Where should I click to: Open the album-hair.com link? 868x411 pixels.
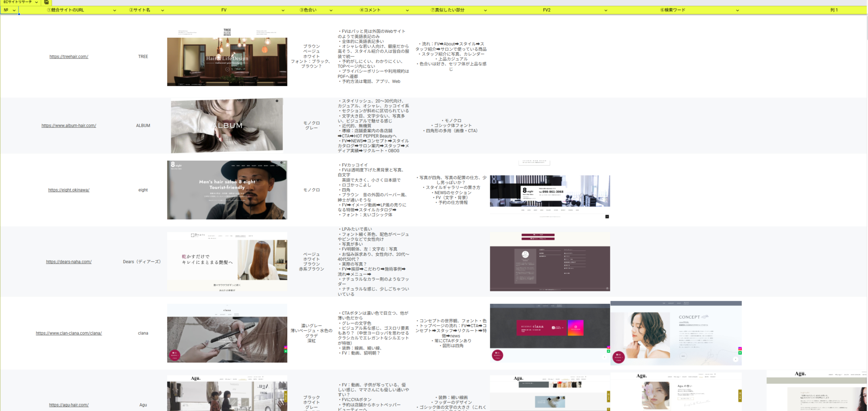[x=69, y=125]
